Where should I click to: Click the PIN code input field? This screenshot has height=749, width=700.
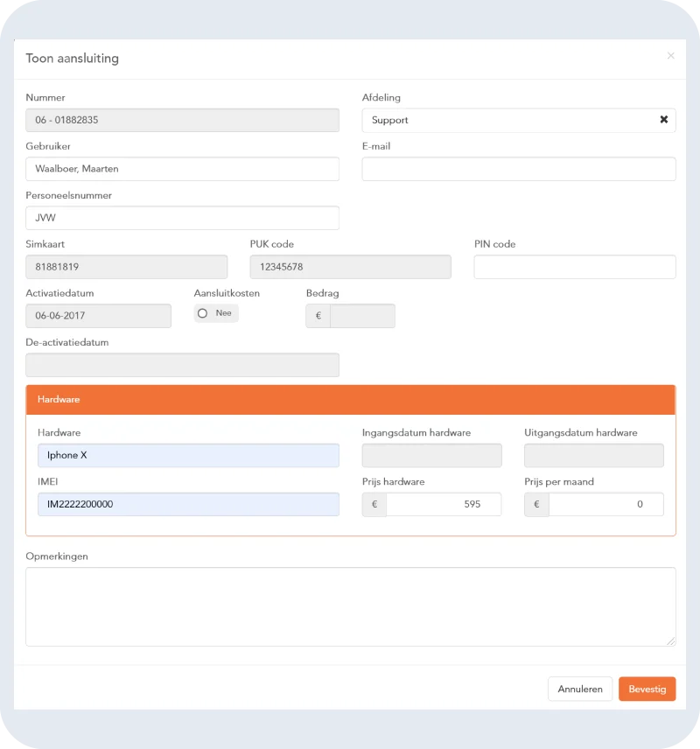pyautogui.click(x=575, y=267)
